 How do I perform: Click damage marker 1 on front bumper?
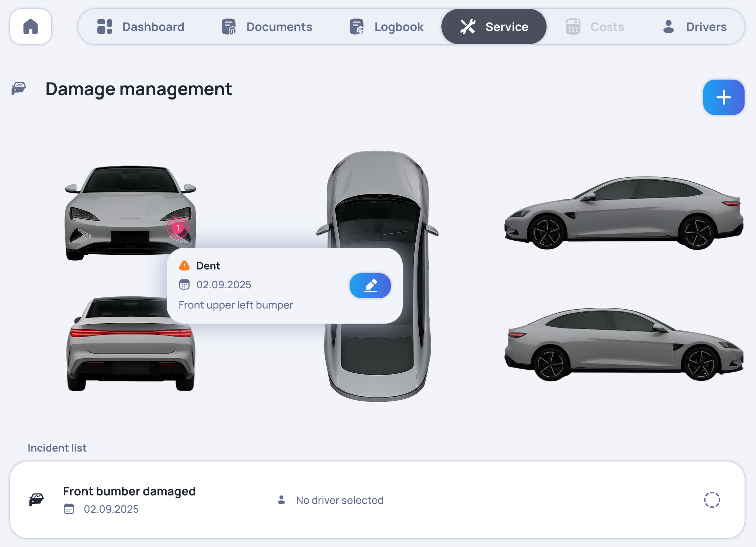[x=178, y=228]
